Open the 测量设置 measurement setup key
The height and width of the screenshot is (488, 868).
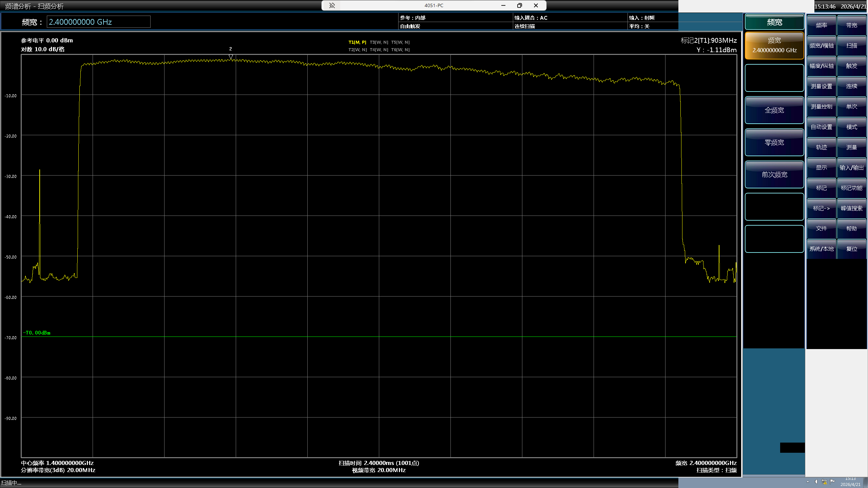click(x=821, y=86)
